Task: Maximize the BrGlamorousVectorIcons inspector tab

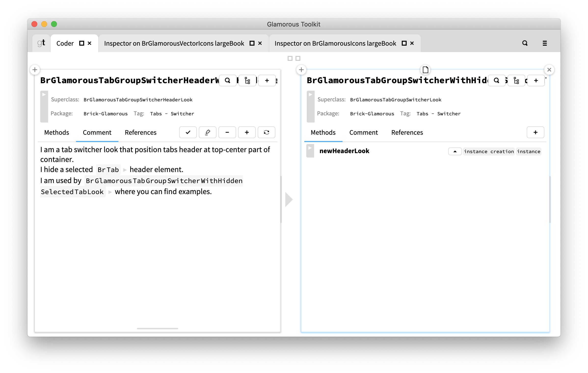Action: pyautogui.click(x=252, y=43)
